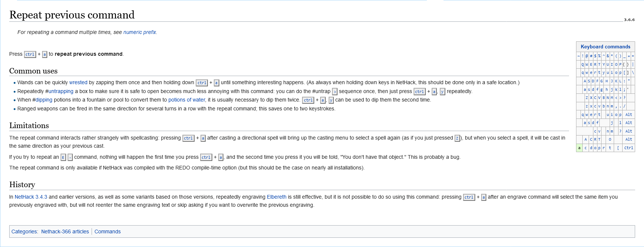Screen dimensions: 644x247
Task: Click ctrl key in the History paragraph
Action: click(469, 197)
